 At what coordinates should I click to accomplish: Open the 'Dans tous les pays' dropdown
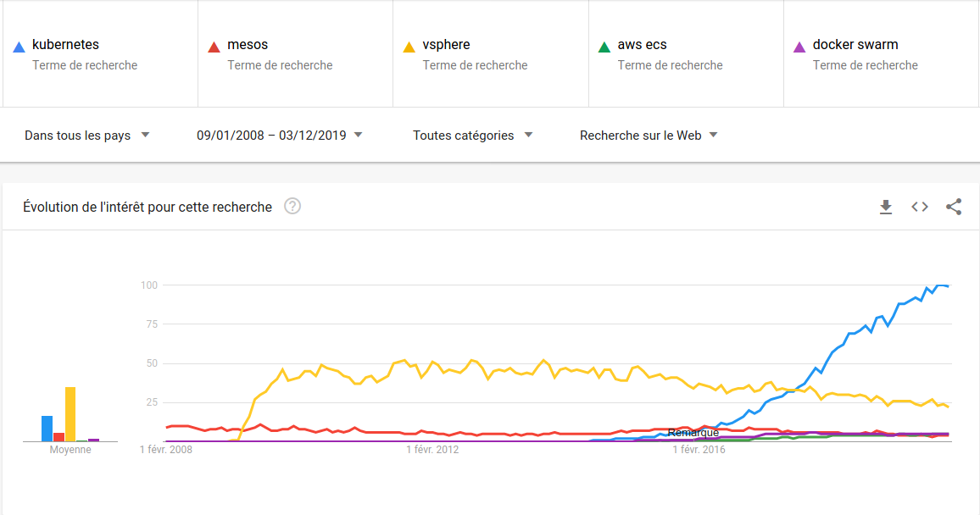click(87, 136)
